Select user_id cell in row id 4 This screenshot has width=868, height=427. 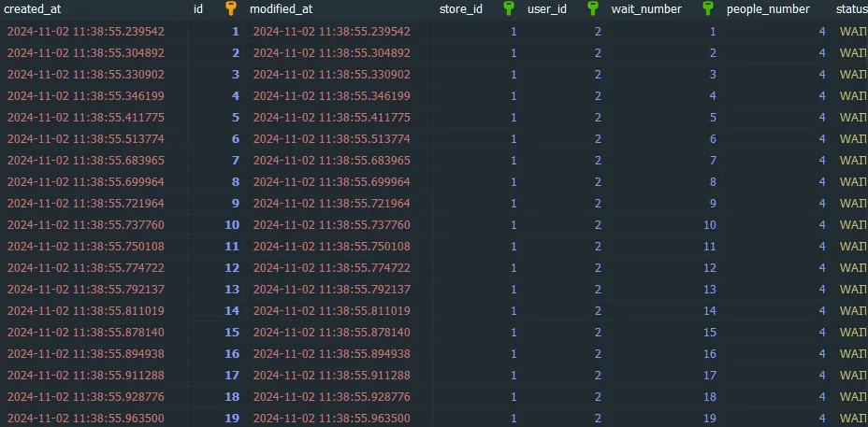coord(598,96)
